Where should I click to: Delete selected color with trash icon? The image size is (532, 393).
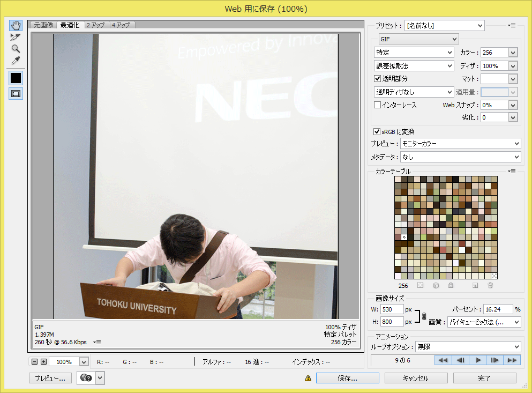coord(490,285)
